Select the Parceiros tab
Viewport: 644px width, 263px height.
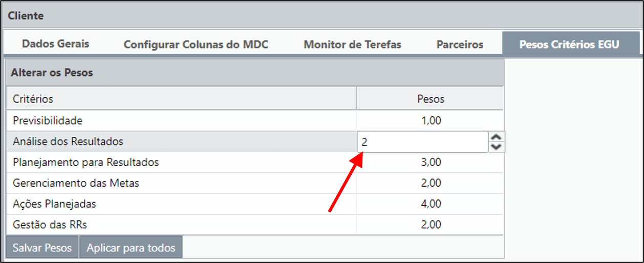click(x=460, y=45)
